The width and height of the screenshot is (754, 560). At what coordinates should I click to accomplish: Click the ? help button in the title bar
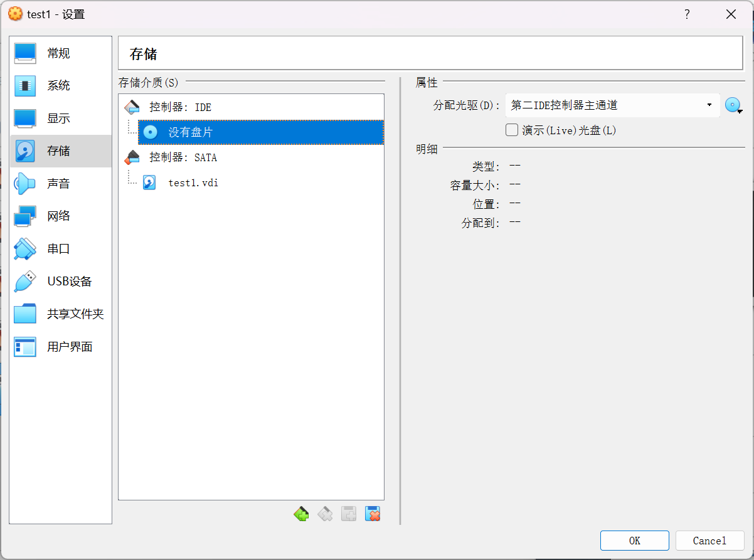688,14
